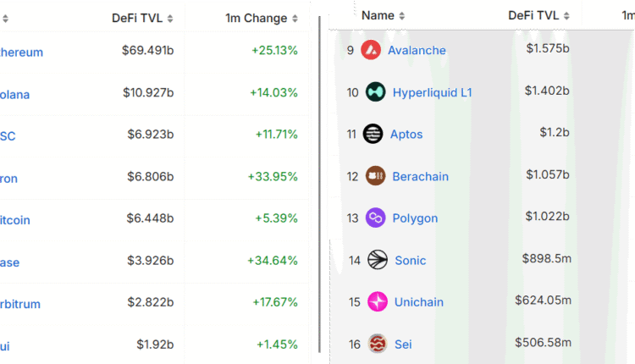Image resolution: width=635 pixels, height=364 pixels.
Task: Open the Aptos chain link
Action: [x=406, y=134]
